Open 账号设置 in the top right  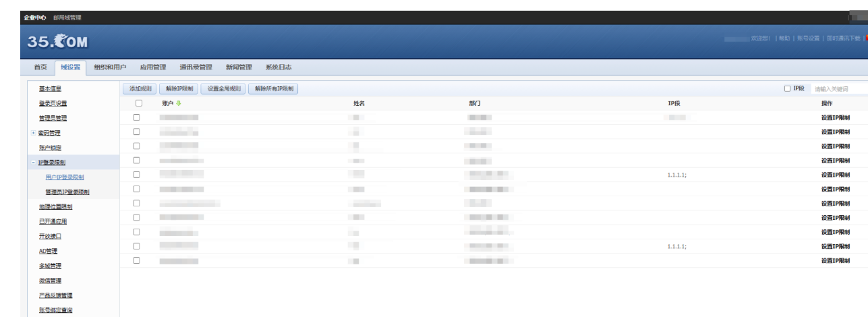coord(808,38)
